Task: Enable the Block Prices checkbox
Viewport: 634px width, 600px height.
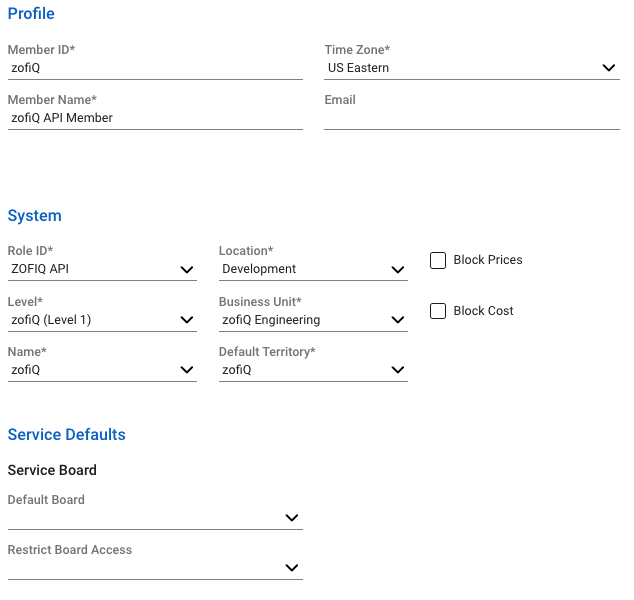Action: point(438,260)
